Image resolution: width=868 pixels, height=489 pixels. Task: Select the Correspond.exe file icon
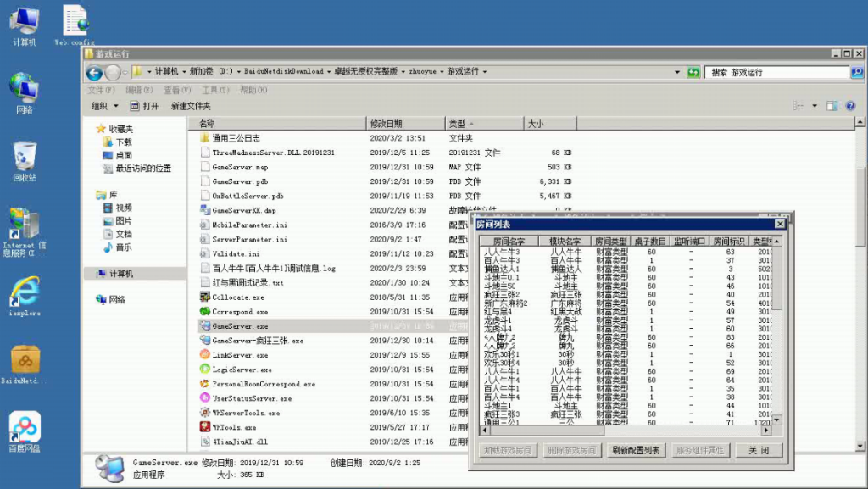point(205,312)
